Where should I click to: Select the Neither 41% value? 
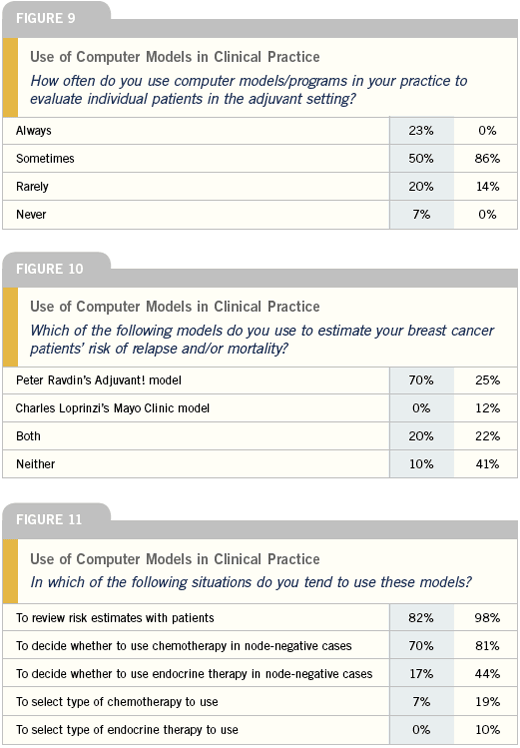[487, 464]
